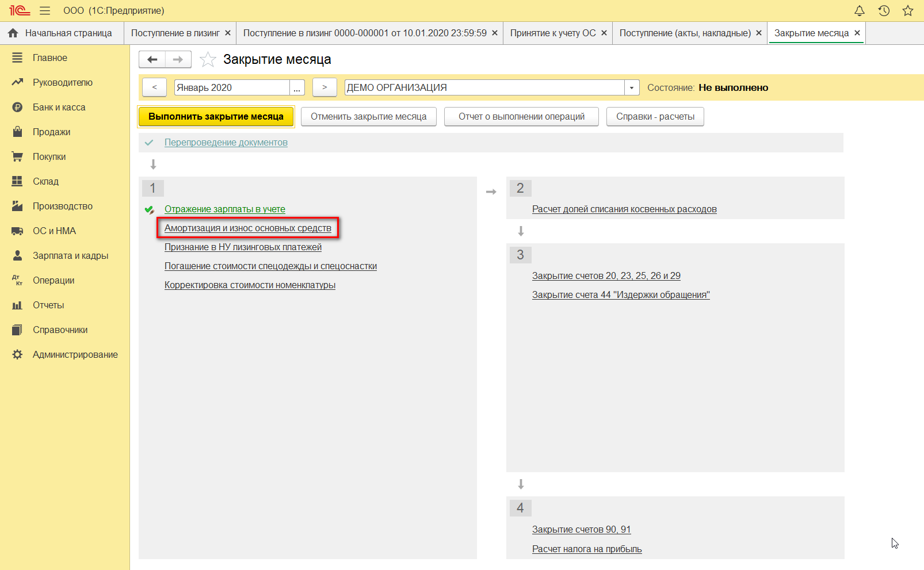The width and height of the screenshot is (924, 570).
Task: Open the hamburger main menu
Action: [45, 11]
